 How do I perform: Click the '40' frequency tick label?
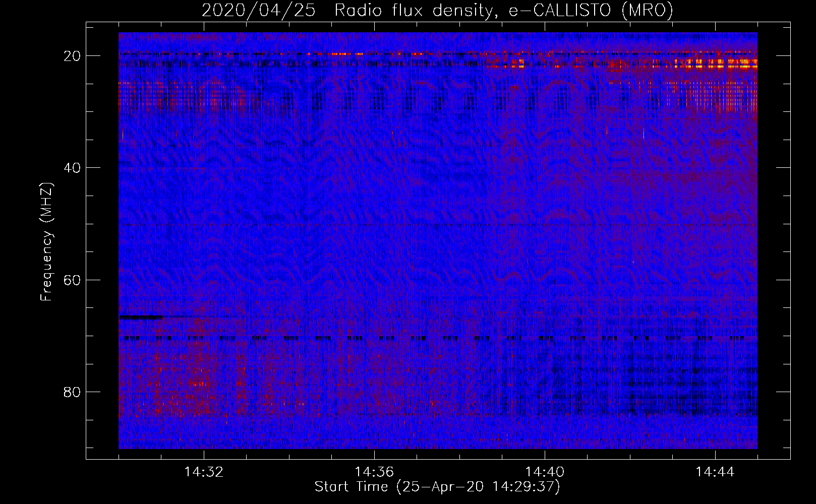pos(73,168)
